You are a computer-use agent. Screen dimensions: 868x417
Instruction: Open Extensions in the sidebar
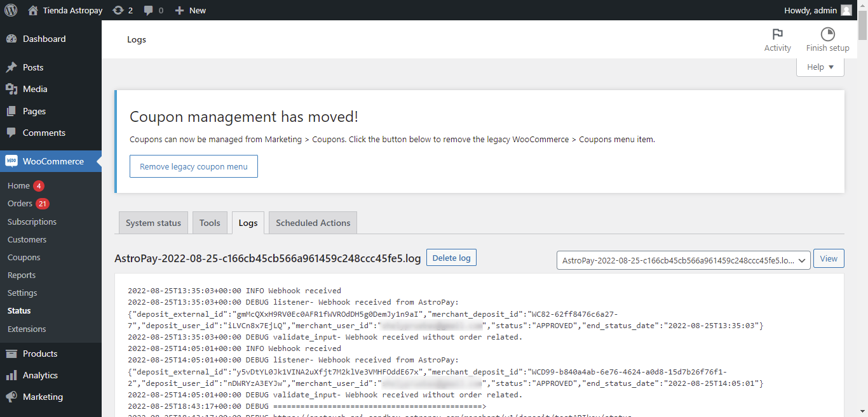[x=27, y=329]
